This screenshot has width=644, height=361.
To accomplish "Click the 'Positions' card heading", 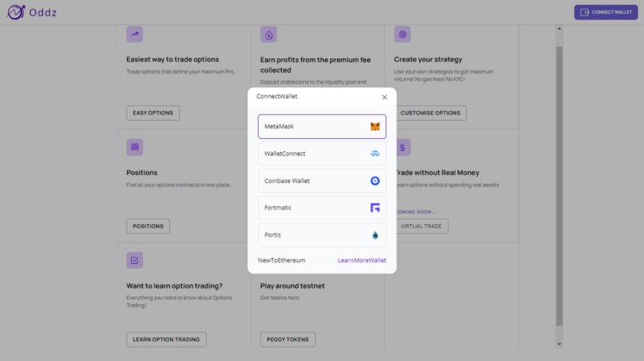I will pyautogui.click(x=142, y=173).
